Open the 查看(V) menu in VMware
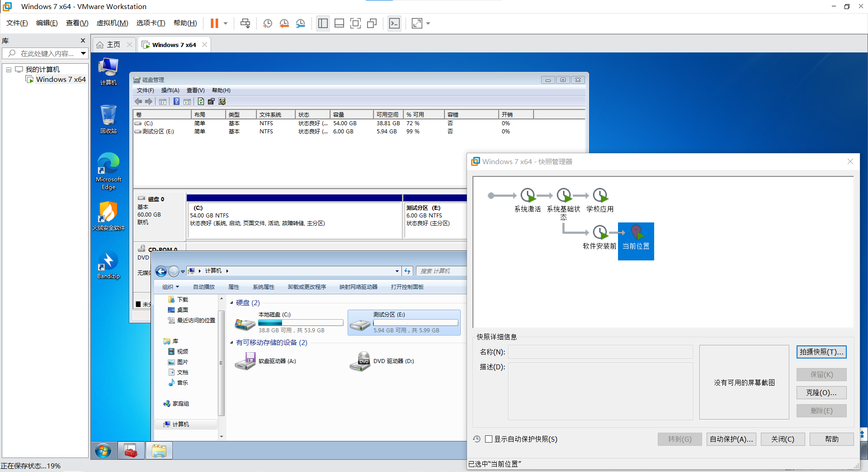868x472 pixels. coord(77,23)
